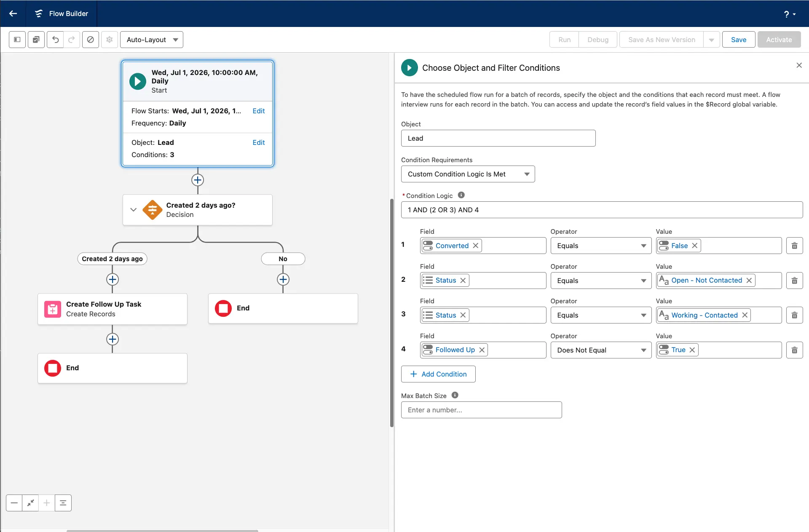Viewport: 809px width, 532px height.
Task: Click the canvas alignment options icon
Action: click(x=63, y=503)
